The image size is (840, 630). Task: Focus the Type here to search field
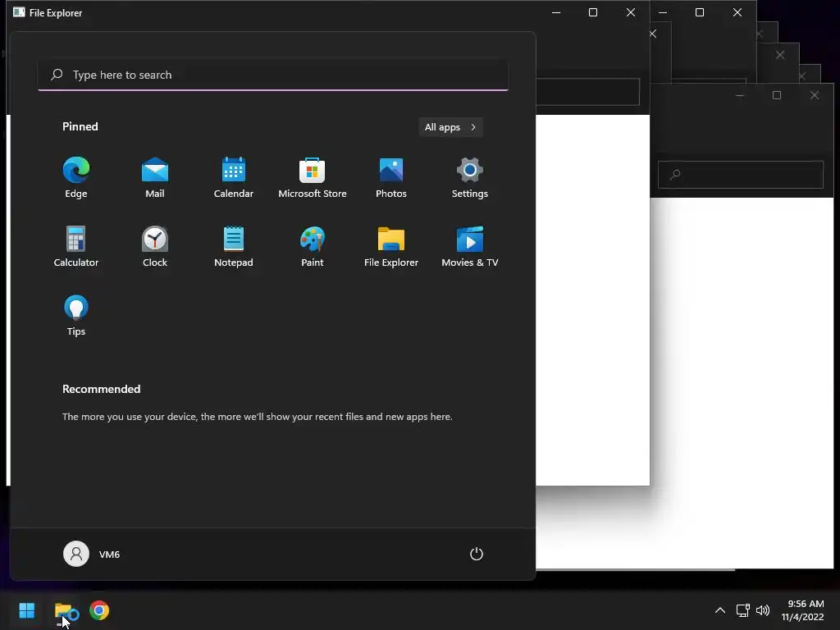pos(273,75)
